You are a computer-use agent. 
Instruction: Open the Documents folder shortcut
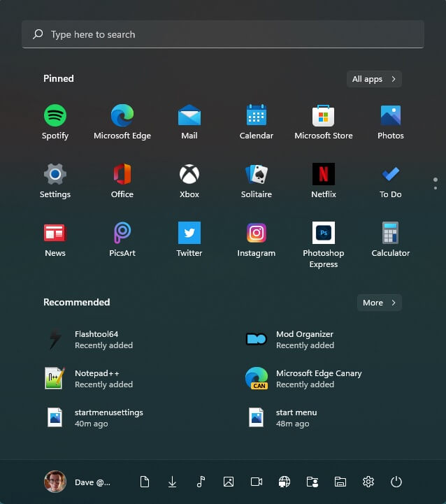click(145, 482)
